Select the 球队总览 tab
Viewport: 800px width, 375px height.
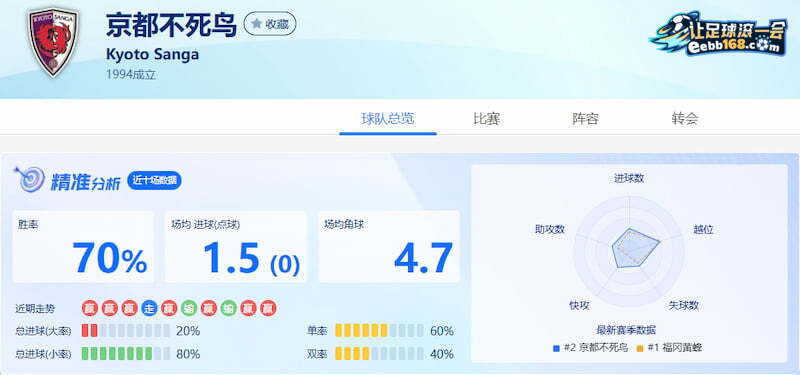388,119
